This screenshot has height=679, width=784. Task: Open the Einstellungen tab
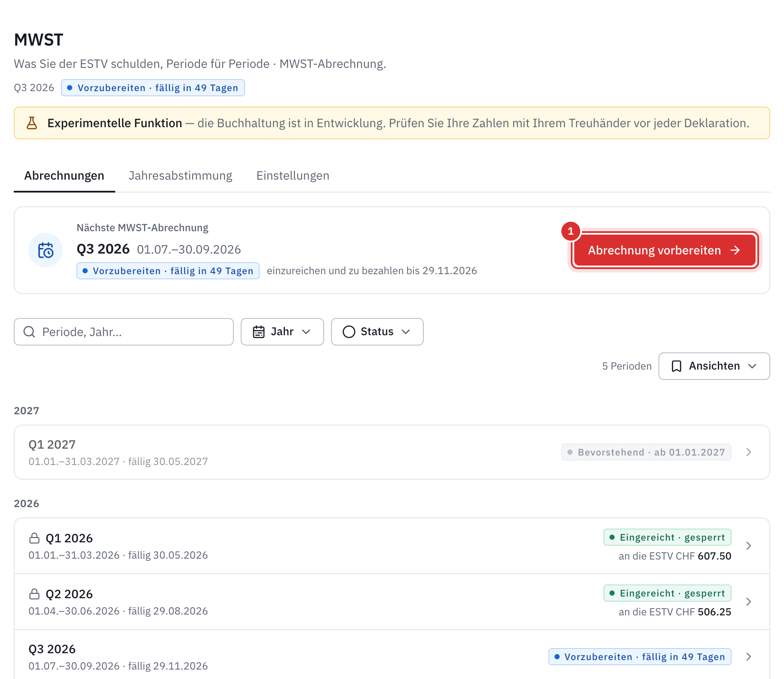tap(293, 176)
